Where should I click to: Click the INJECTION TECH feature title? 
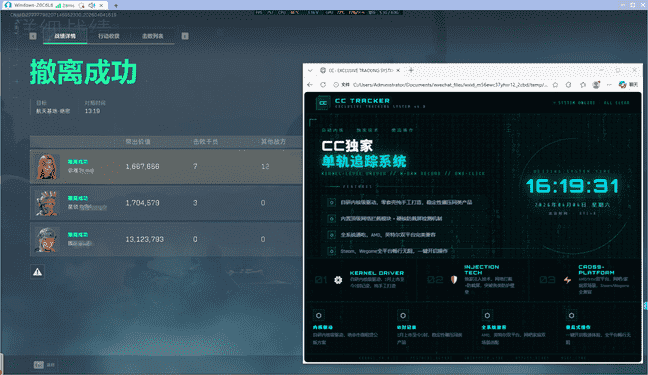481,270
